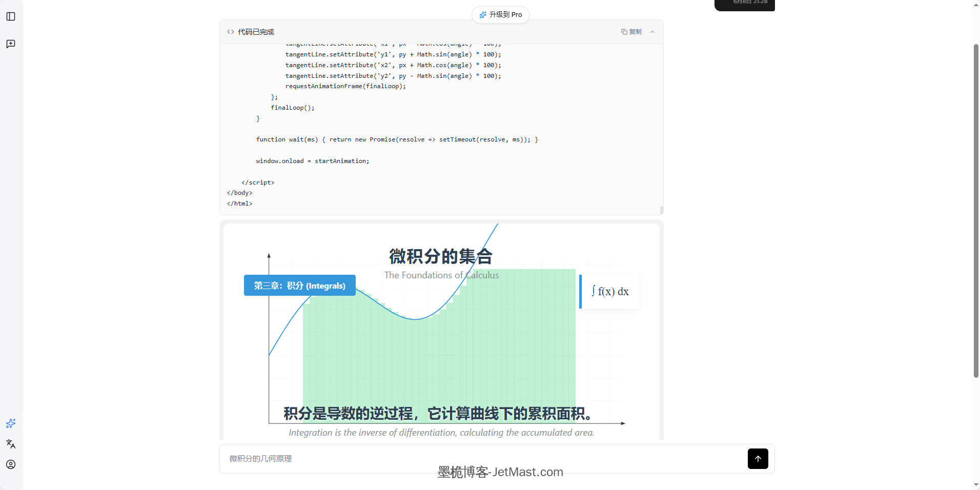Click the Integration is the inverse English caption
Viewport: 980px width, 490px height.
pyautogui.click(x=441, y=433)
